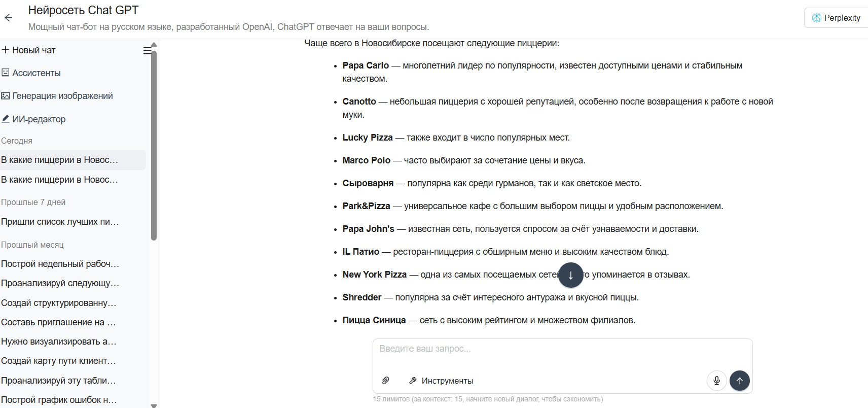Open the Ассистенты section
The image size is (868, 408).
point(37,73)
